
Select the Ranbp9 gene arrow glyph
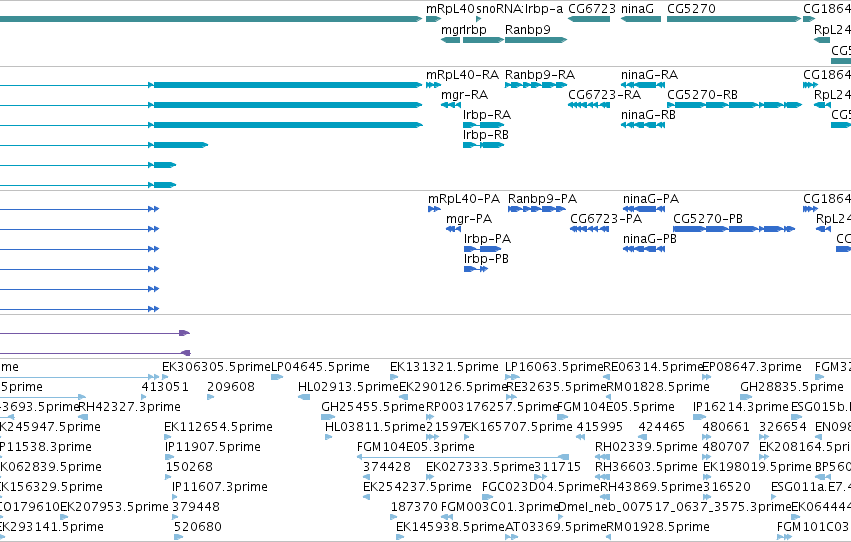pyautogui.click(x=536, y=40)
